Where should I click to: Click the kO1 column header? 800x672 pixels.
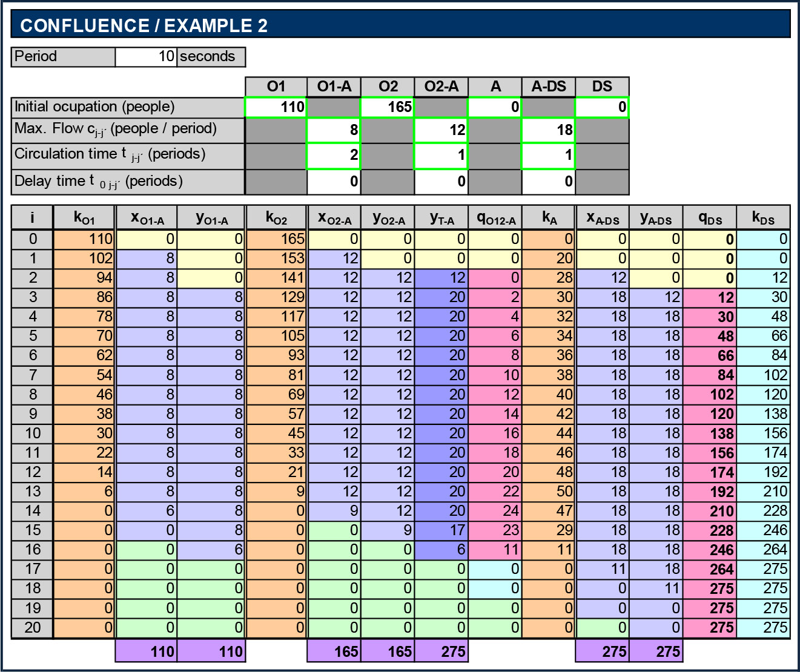click(84, 217)
